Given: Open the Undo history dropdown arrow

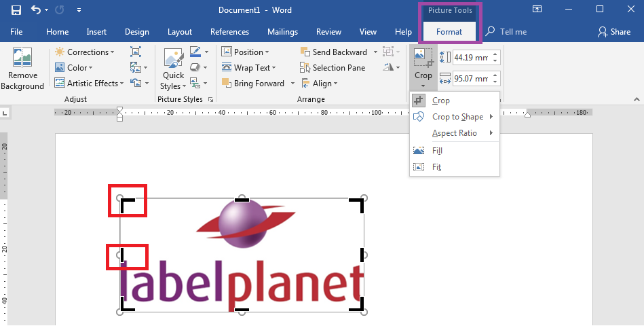Looking at the screenshot, I should click(46, 10).
